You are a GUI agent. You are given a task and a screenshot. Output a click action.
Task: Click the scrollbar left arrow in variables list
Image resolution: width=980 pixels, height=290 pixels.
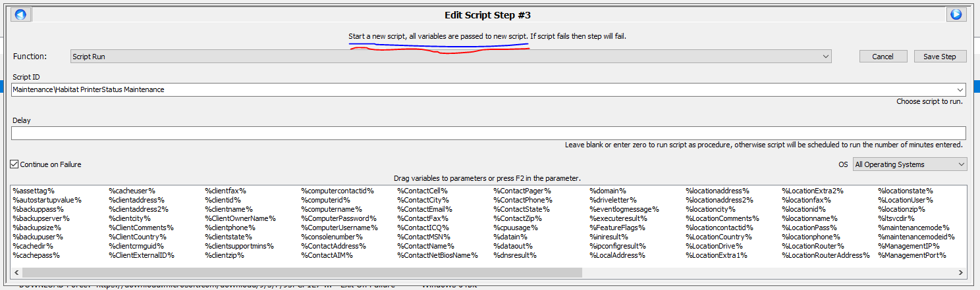click(x=16, y=272)
